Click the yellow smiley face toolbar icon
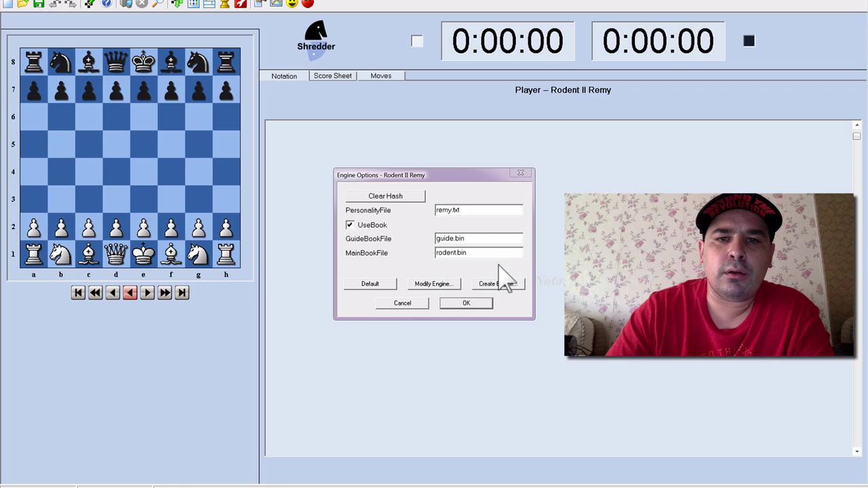This screenshot has width=868, height=488. tap(292, 3)
